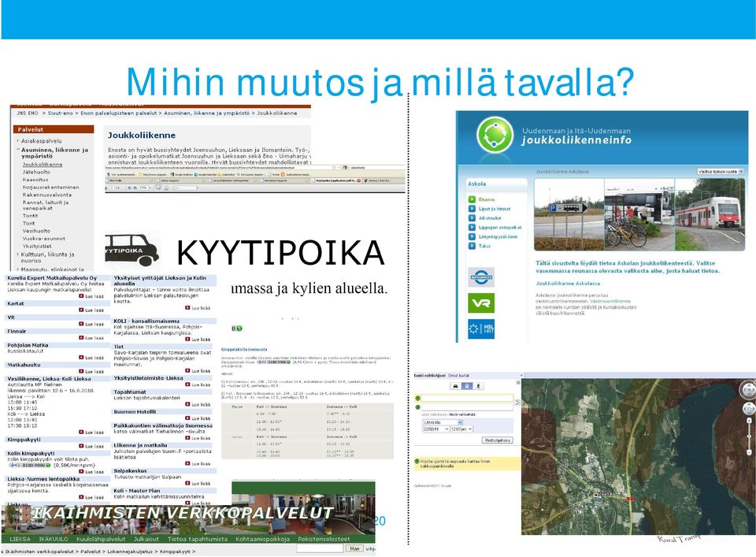
Task: Click the green VR logo
Action: pos(480,303)
